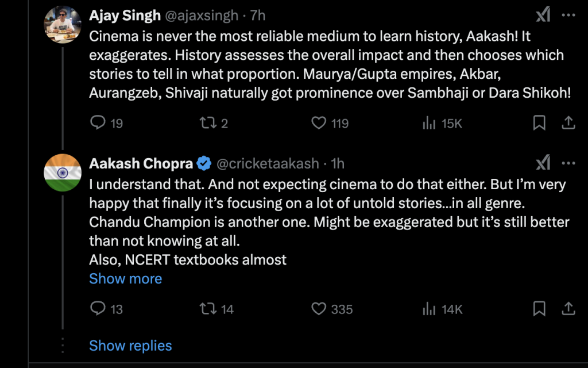Click Grok icon on Ajay Singh's tweet

(x=543, y=16)
